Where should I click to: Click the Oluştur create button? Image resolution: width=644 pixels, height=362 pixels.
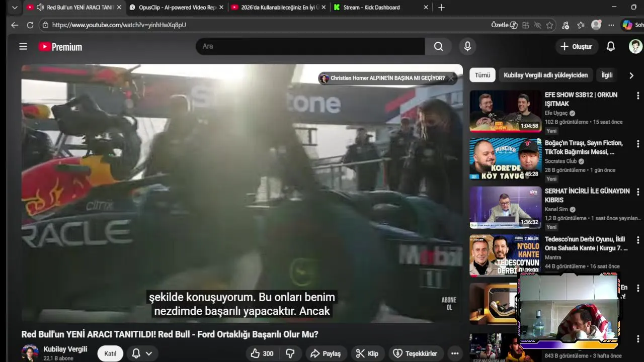(x=576, y=46)
